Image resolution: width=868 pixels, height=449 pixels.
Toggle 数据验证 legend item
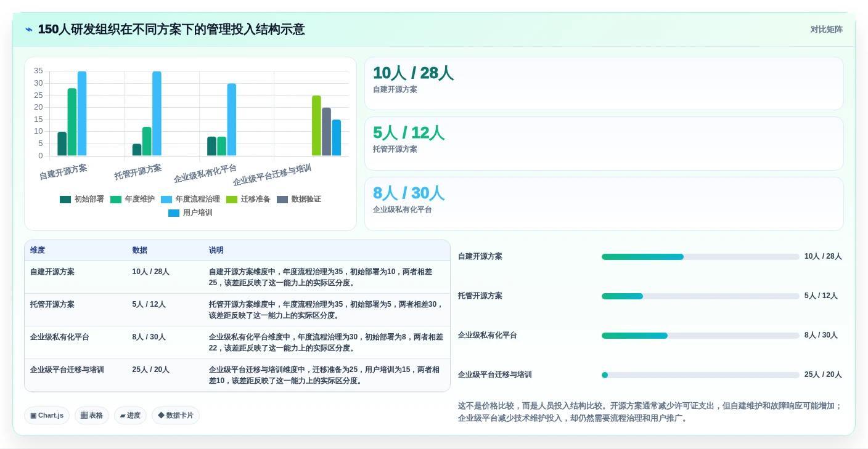(299, 200)
